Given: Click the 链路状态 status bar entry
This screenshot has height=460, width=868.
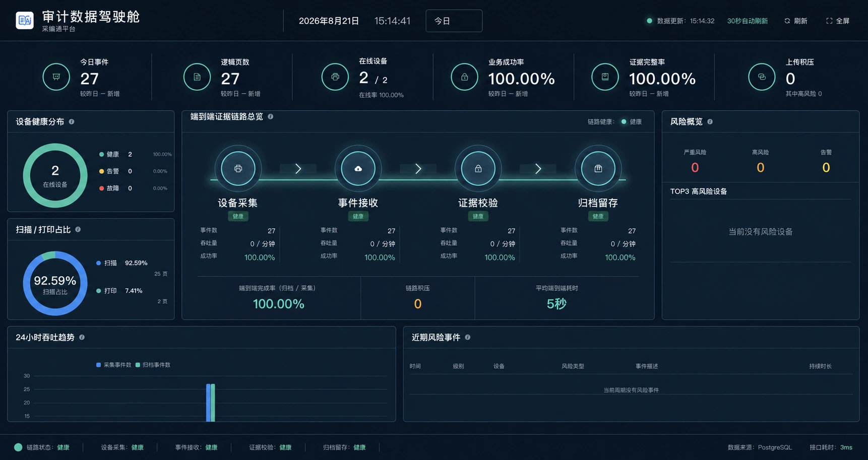Looking at the screenshot, I should [x=42, y=447].
